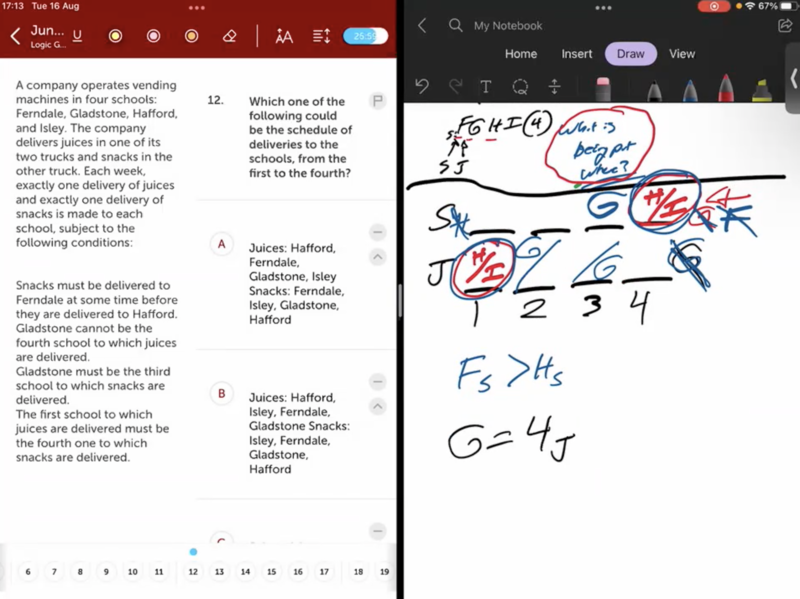Select the eraser tool in LSAT toolbar
800x599 pixels.
pyautogui.click(x=229, y=36)
